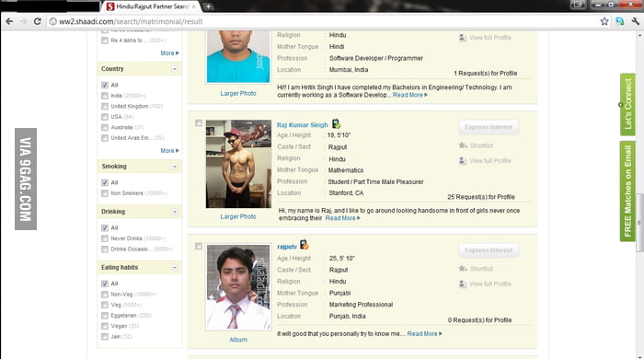
Task: Bookmark this page with the star icon
Action: (604, 21)
